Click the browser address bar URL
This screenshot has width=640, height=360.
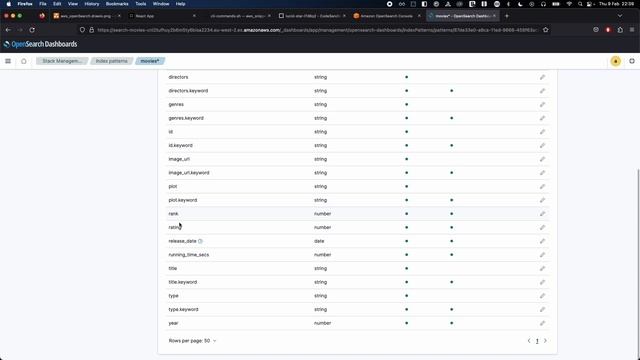[x=317, y=30]
